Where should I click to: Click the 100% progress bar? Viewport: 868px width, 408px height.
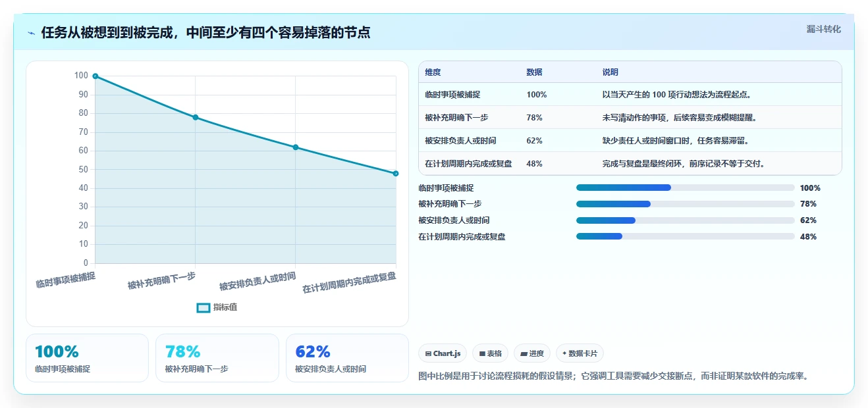[x=685, y=188]
